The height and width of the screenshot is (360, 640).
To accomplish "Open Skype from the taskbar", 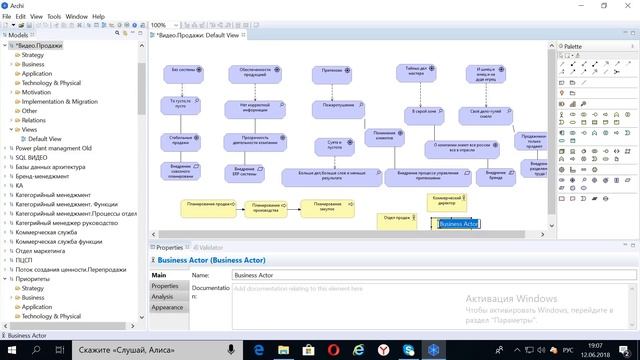I will click(408, 350).
